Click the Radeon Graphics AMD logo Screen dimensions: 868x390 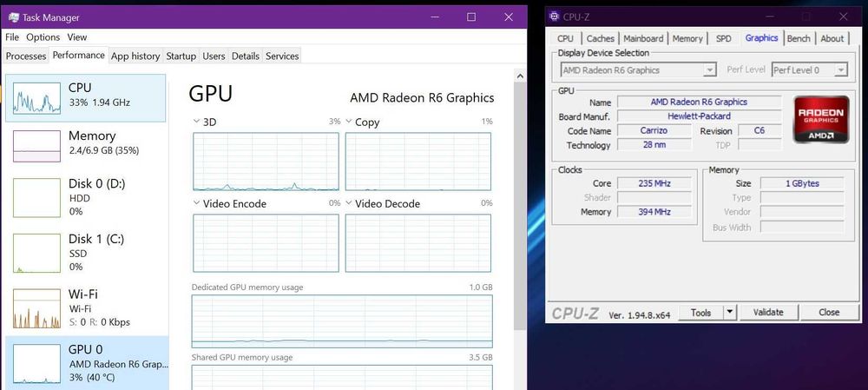tap(821, 120)
